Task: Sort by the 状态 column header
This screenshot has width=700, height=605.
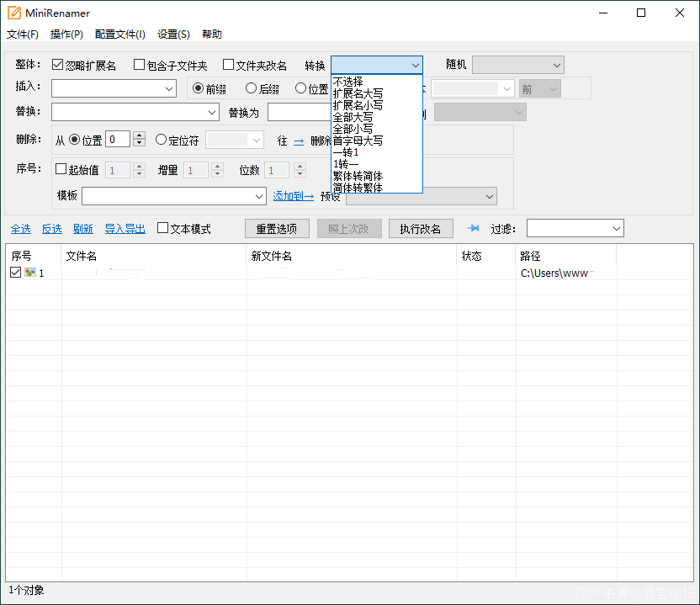Action: coord(485,256)
